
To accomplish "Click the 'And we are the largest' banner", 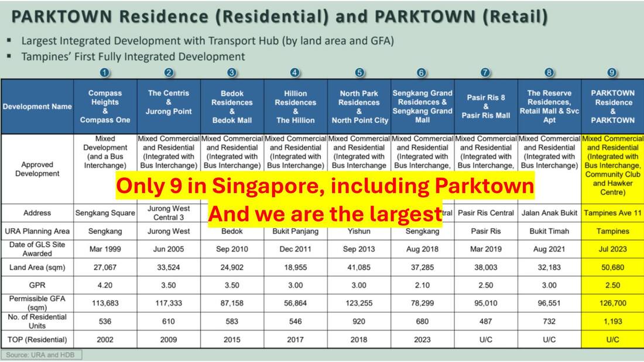I will pos(325,214).
